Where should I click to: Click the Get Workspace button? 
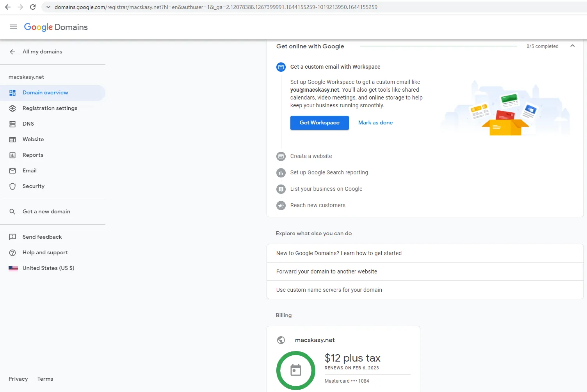pyautogui.click(x=320, y=123)
